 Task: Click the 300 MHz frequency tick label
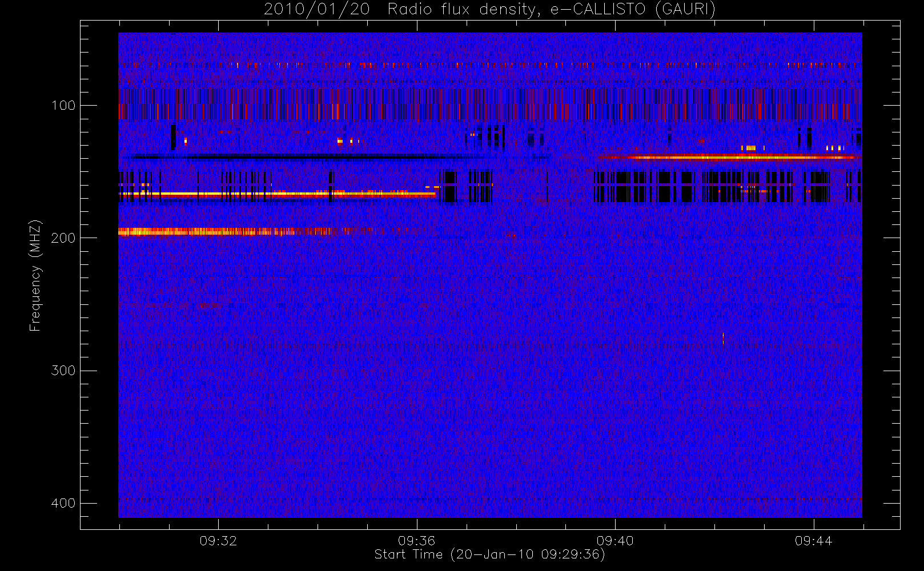coord(63,371)
